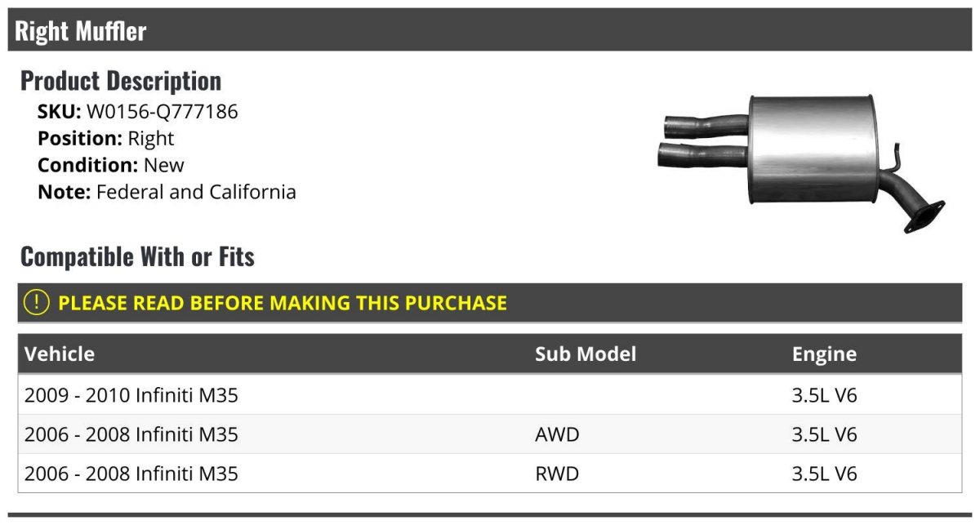Click the Condition: New line
Image resolution: width=980 pixels, height=525 pixels.
click(x=111, y=165)
